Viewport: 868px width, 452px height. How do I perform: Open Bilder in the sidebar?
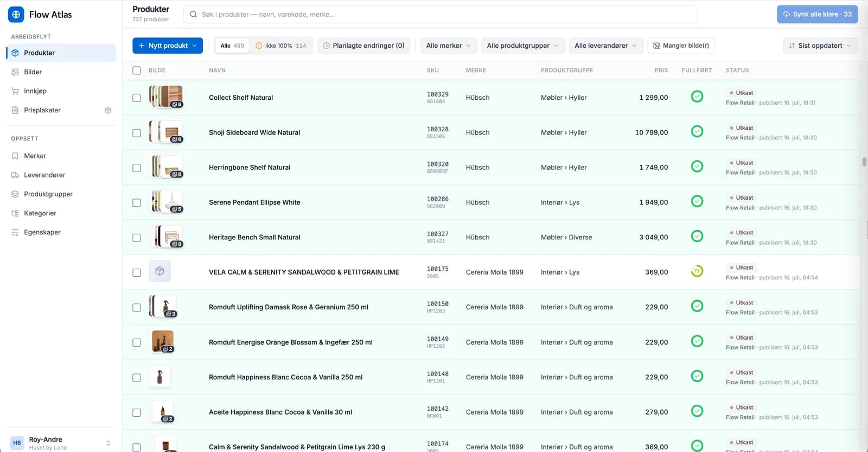61,72
